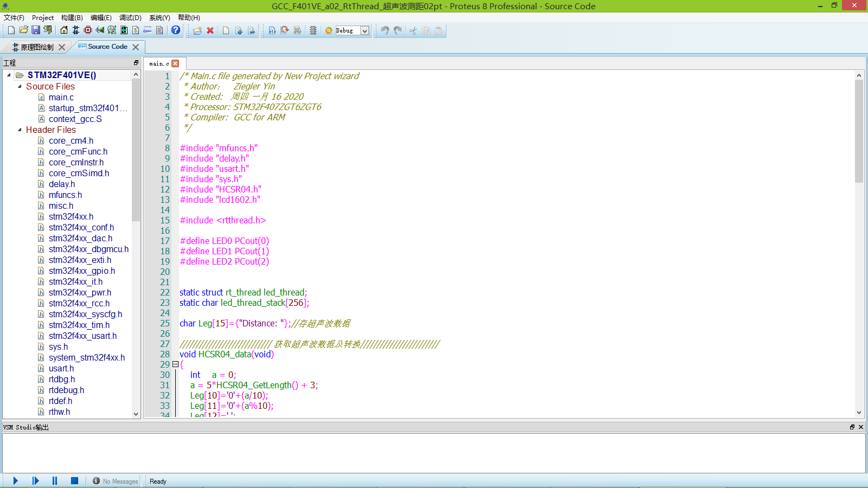Open the Project menu
Viewport: 868px width, 488px height.
click(42, 18)
